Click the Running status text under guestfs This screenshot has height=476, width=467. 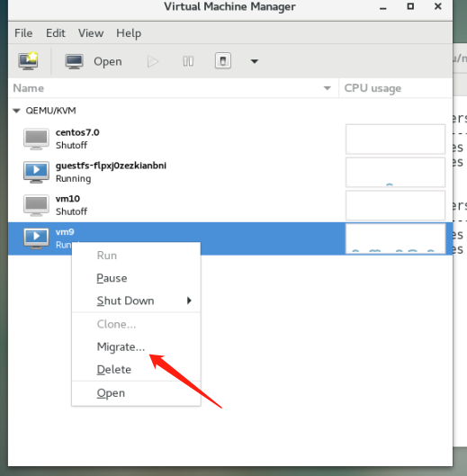73,178
